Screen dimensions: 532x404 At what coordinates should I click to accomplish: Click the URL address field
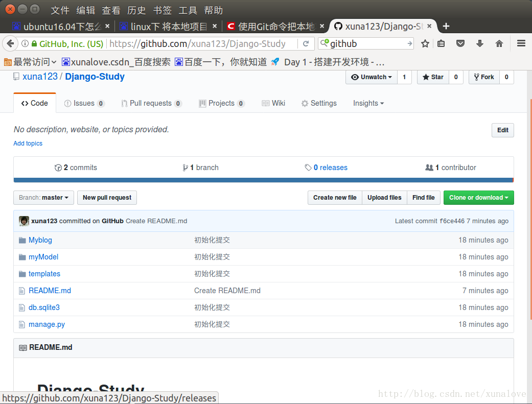(x=202, y=44)
